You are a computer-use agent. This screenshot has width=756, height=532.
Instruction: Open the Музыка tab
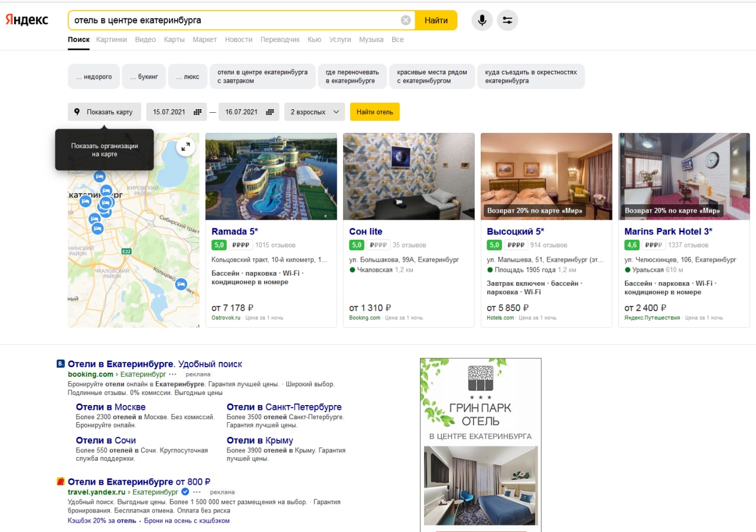(371, 40)
